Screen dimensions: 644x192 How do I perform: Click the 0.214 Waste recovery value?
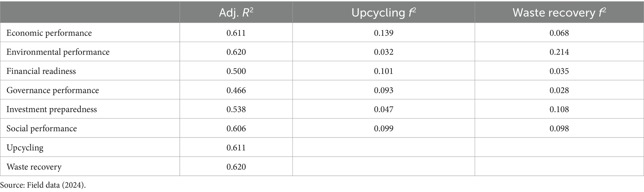click(x=559, y=52)
